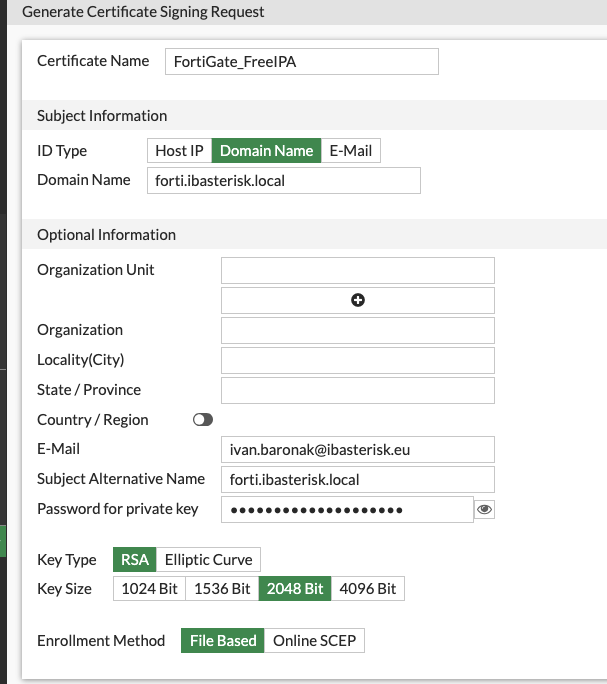Select Online SCEP enrollment method
This screenshot has width=607, height=684.
click(x=314, y=640)
